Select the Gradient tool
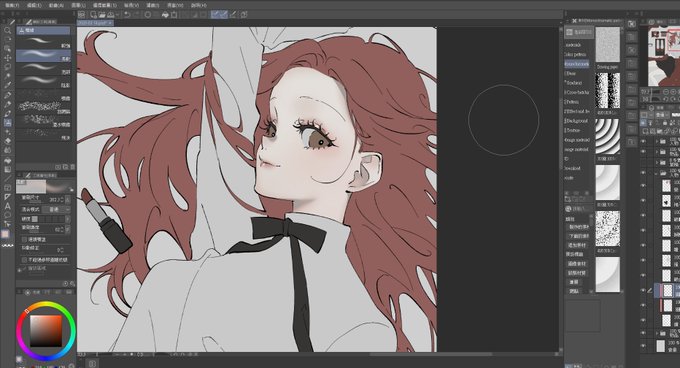This screenshot has height=368, width=680. [x=7, y=169]
